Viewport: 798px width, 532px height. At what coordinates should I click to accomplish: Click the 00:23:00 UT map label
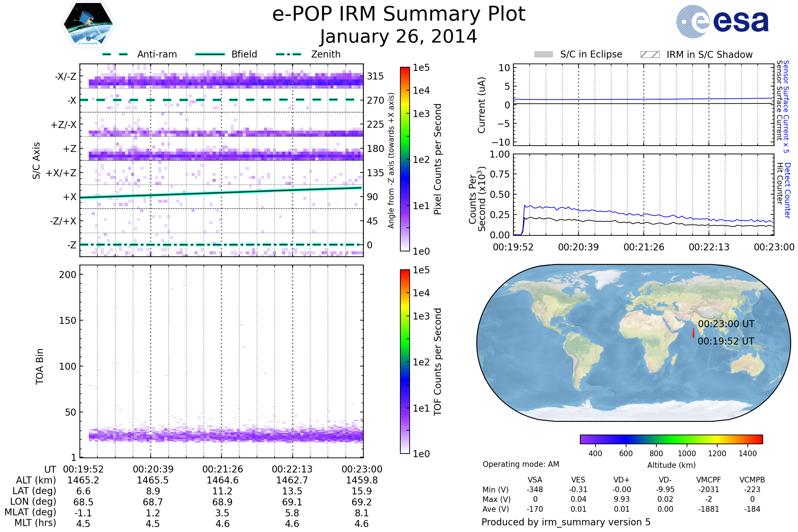pos(726,324)
